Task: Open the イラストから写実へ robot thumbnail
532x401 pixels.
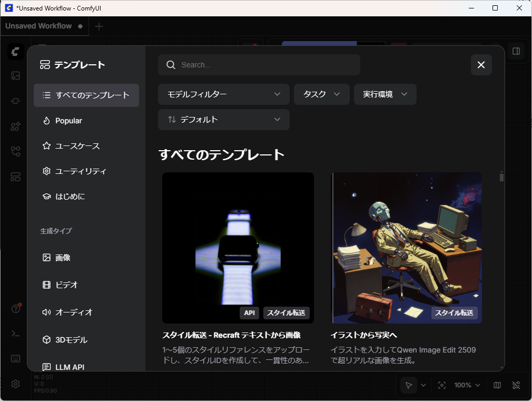Action: click(x=406, y=248)
